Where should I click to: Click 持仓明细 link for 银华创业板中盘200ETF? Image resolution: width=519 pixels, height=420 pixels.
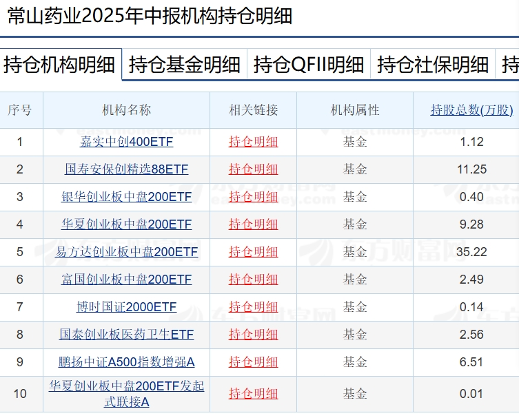click(253, 197)
